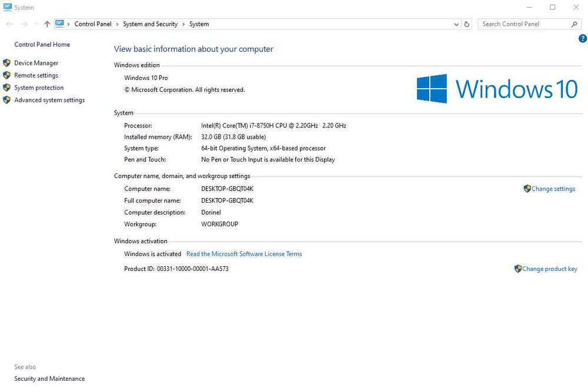Click value next to 'Full computer name:'

[227, 200]
